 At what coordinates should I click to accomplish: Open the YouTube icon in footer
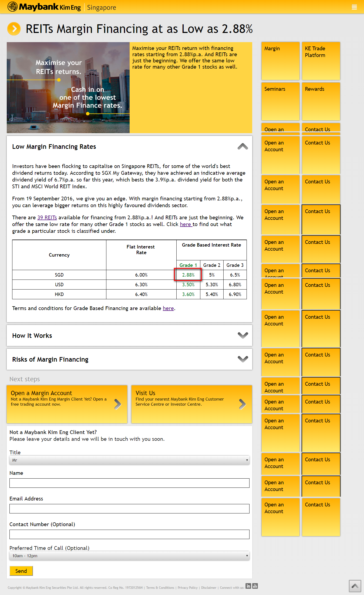pyautogui.click(x=255, y=586)
